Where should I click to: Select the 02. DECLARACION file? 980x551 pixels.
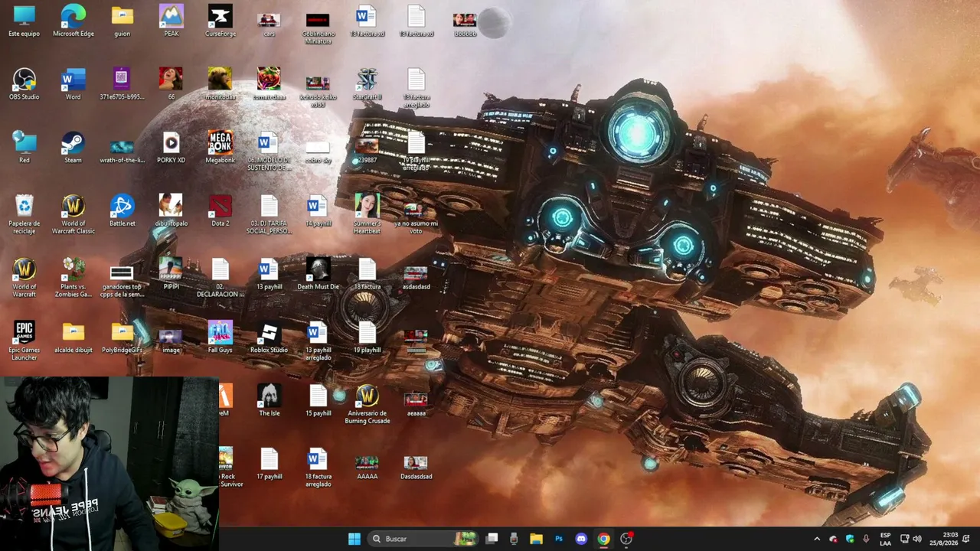[220, 277]
